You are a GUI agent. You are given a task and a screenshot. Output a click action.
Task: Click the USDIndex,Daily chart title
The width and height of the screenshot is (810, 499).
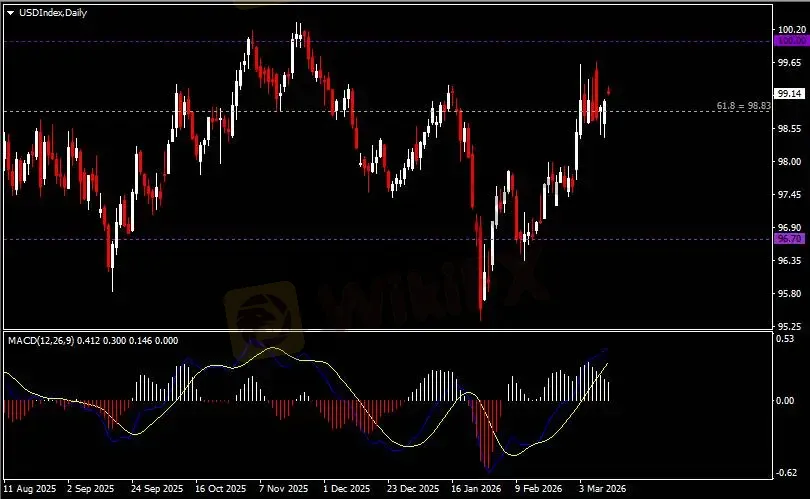(48, 12)
